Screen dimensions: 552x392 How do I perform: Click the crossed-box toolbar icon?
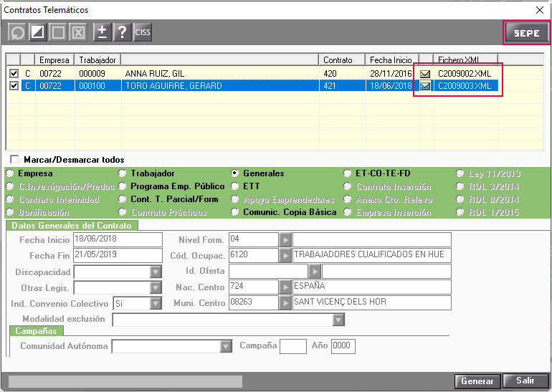[78, 32]
